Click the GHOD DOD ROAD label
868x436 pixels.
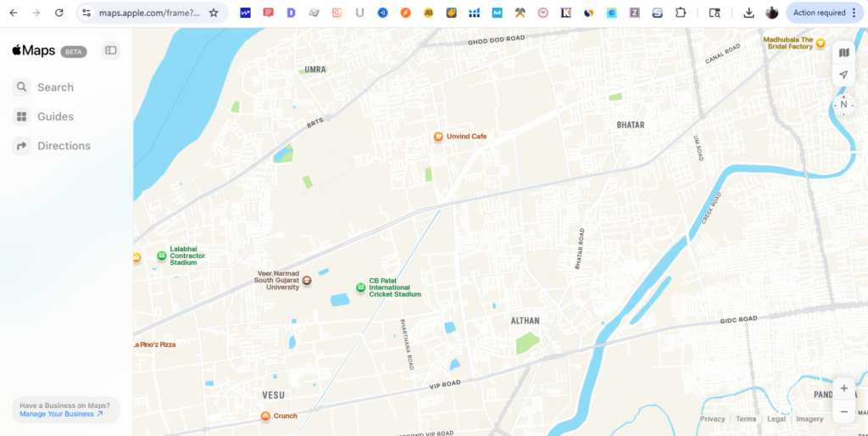click(x=496, y=41)
